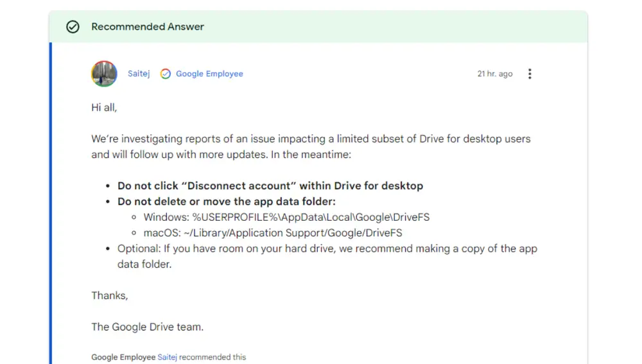
Task: Click the "21 hr. ago" timestamp
Action: tap(494, 74)
